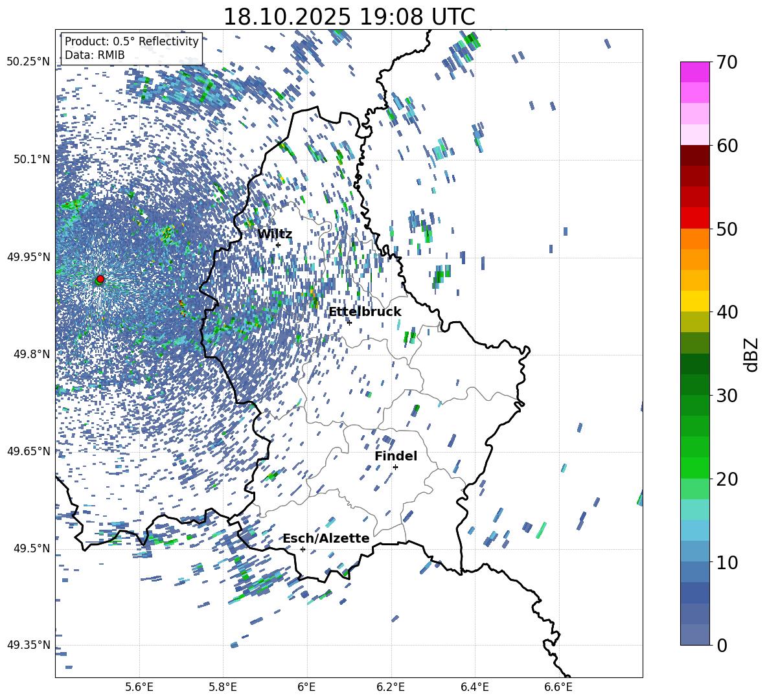The height and width of the screenshot is (700, 767).
Task: Click the red radar site marker
Action: (x=100, y=279)
